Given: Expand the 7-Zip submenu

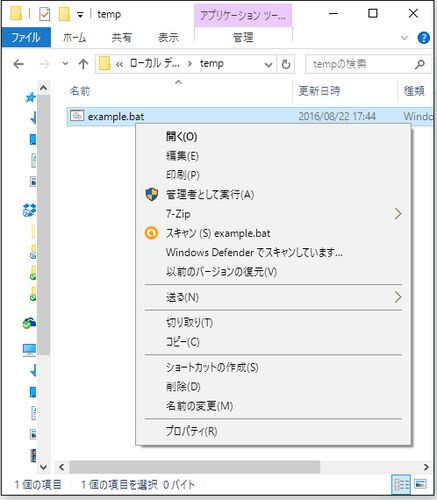Looking at the screenshot, I should coord(273,214).
